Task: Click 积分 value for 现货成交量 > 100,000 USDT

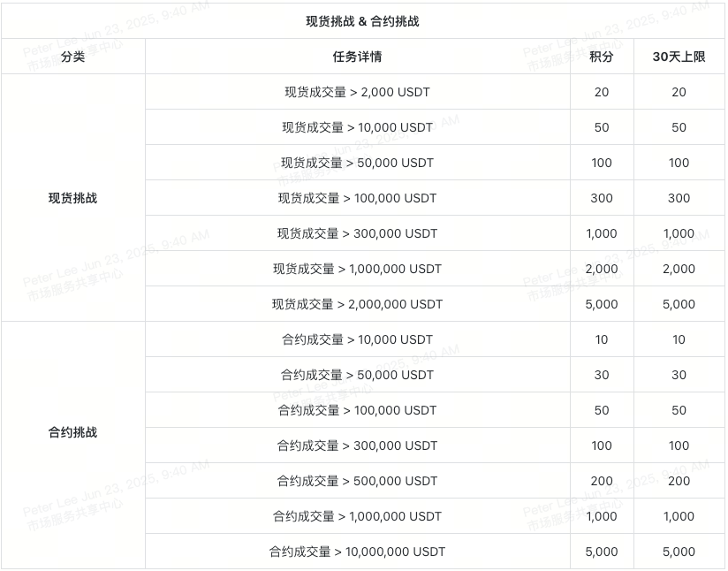Action: click(x=602, y=198)
